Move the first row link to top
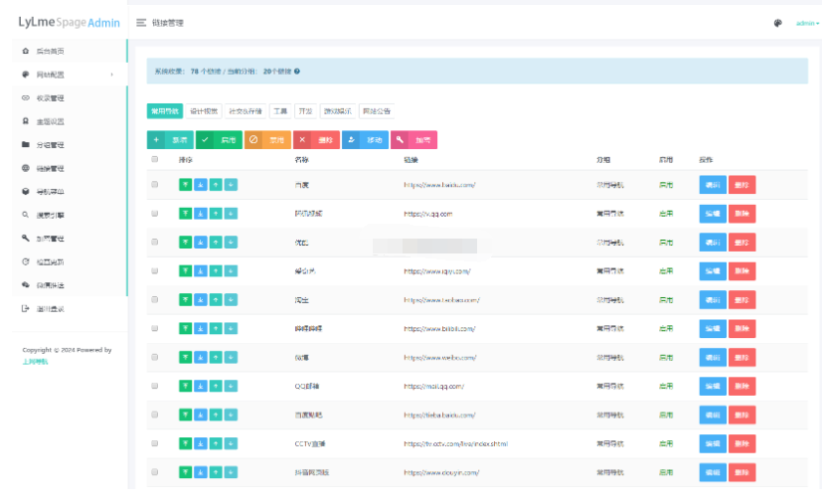The height and width of the screenshot is (504, 822). 185,184
